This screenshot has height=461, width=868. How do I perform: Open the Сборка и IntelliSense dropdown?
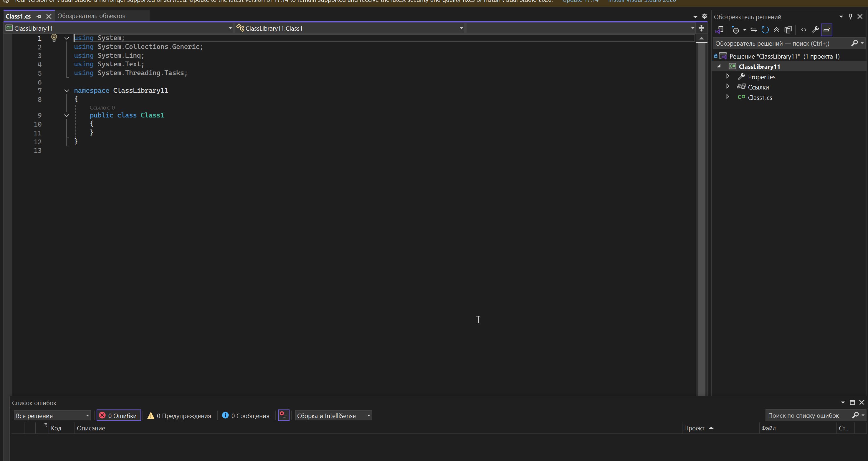click(333, 416)
